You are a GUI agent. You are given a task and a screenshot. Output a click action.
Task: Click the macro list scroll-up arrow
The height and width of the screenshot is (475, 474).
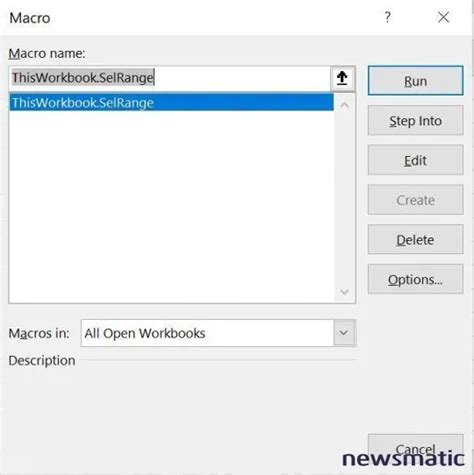click(345, 105)
